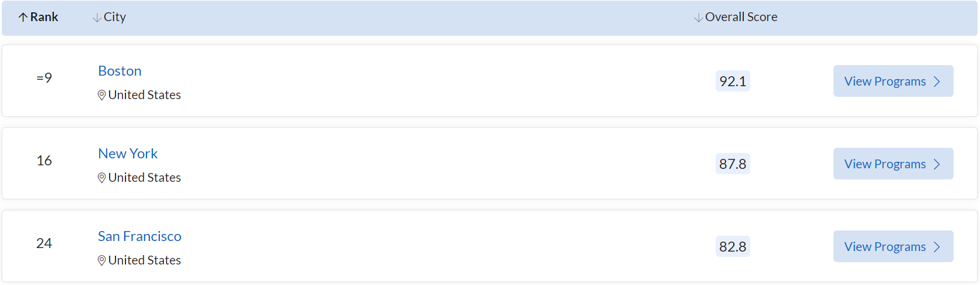Click the down arrow beside City

(x=97, y=18)
